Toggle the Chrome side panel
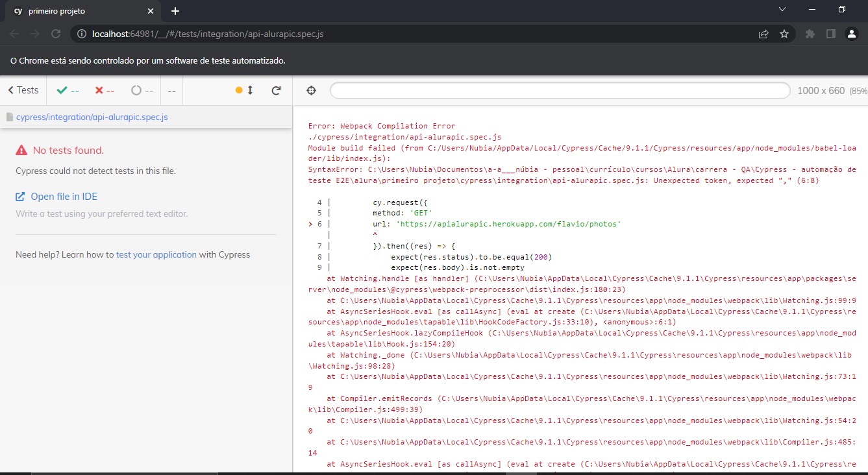Screen dimensions: 868x475 (830, 34)
